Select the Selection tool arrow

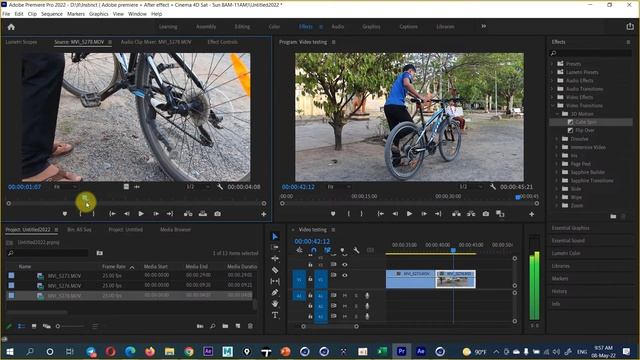tap(275, 237)
